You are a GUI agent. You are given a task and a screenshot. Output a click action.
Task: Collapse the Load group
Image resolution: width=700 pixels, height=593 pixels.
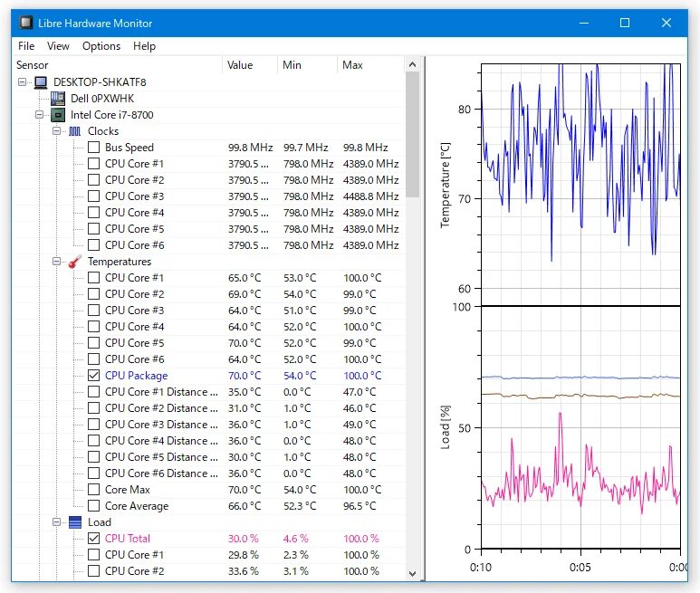tap(57, 521)
